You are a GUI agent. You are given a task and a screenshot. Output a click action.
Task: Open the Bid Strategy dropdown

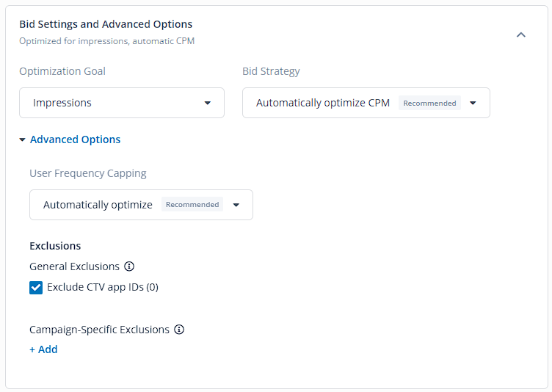366,103
